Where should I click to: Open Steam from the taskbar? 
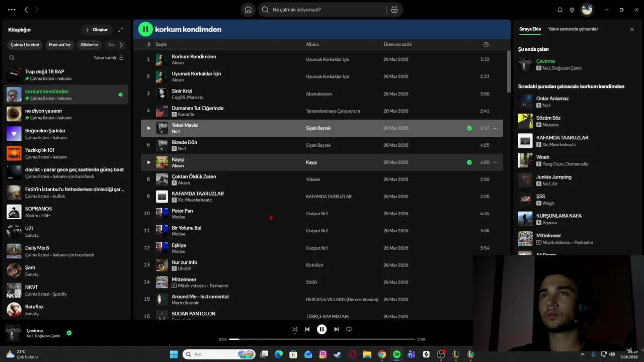338,354
